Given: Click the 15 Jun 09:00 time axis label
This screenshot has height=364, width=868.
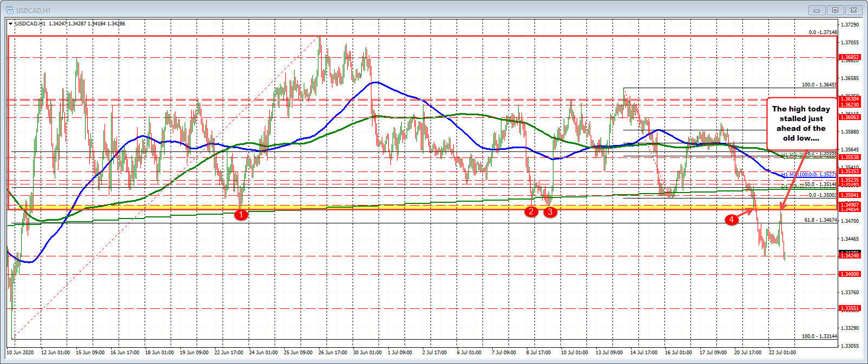Looking at the screenshot, I should (90, 353).
